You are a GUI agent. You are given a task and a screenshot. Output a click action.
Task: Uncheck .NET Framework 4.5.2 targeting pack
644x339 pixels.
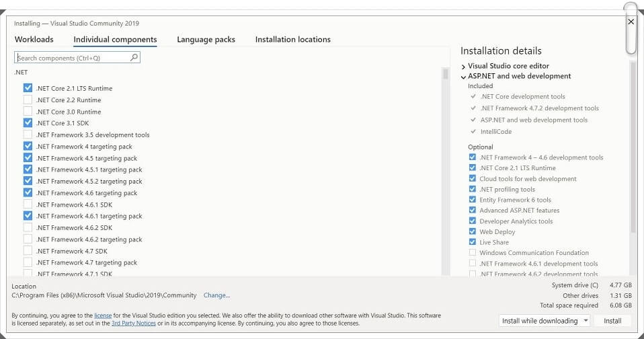28,181
